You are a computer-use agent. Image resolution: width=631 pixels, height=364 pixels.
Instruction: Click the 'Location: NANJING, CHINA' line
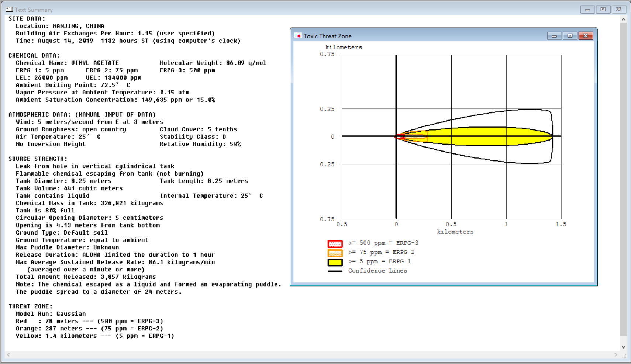click(60, 26)
